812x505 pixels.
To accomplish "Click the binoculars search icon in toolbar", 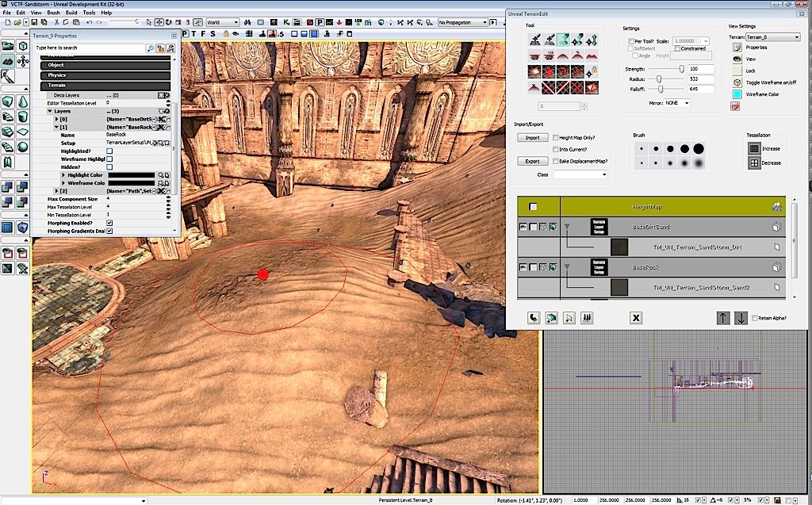I will click(x=247, y=22).
